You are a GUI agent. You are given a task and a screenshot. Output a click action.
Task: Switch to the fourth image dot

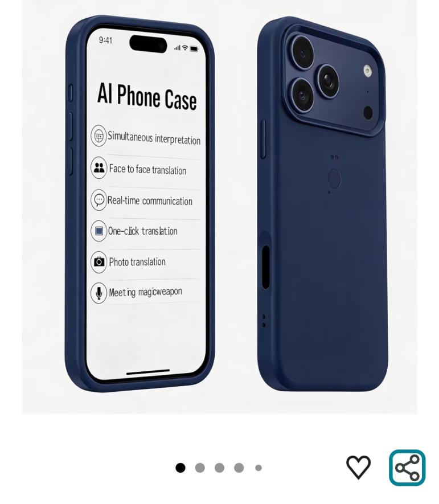coord(239,468)
